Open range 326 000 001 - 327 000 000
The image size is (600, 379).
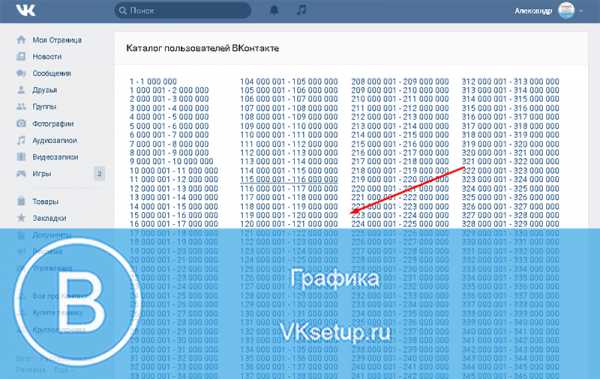pos(510,206)
